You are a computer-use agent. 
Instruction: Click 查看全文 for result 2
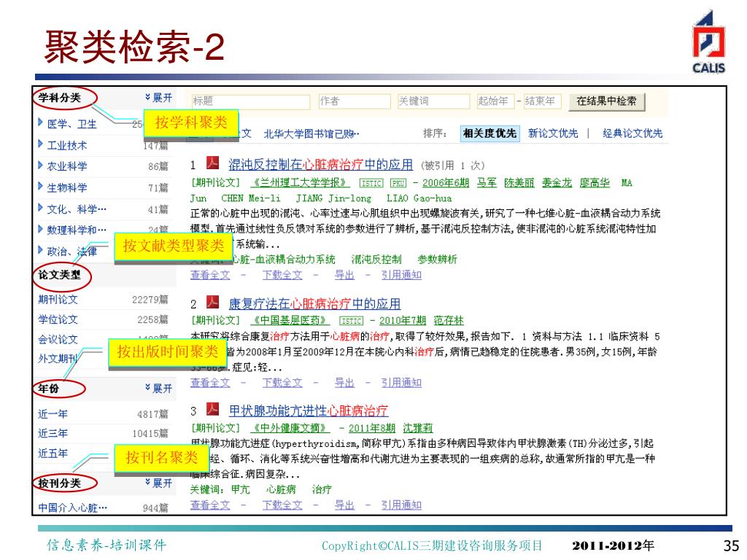210,382
